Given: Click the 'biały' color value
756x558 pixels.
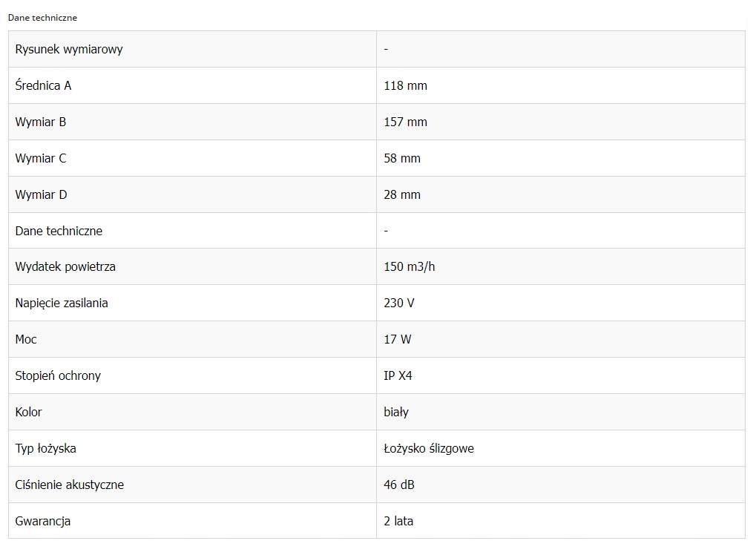Looking at the screenshot, I should tap(396, 412).
